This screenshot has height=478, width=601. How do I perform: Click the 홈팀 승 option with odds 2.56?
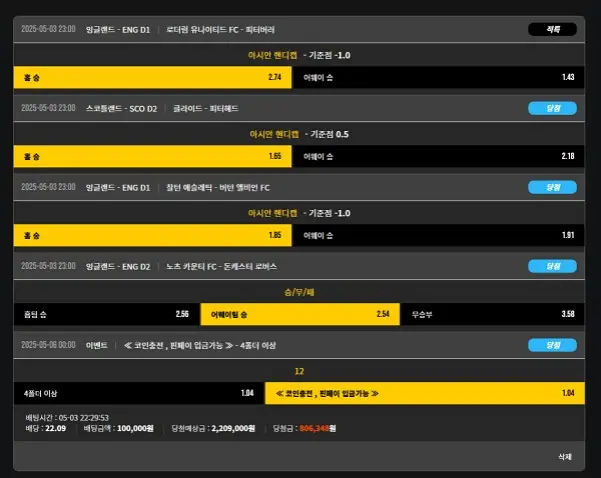point(106,314)
